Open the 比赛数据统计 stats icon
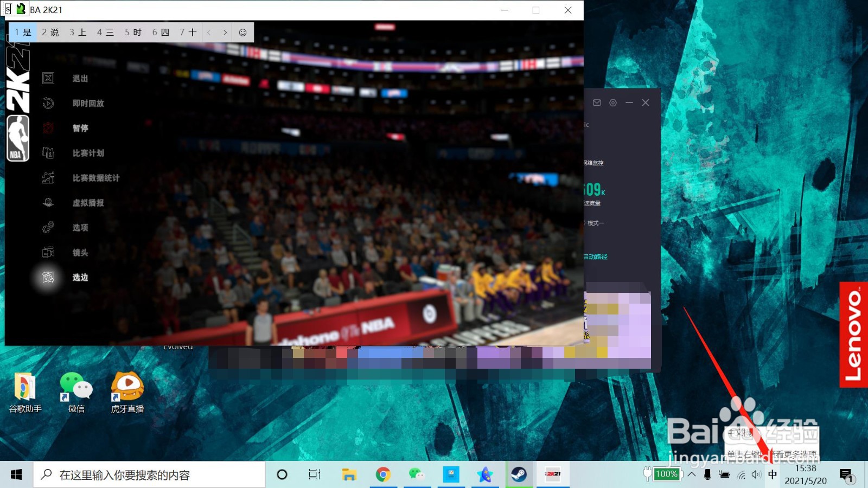868x488 pixels. pos(48,178)
